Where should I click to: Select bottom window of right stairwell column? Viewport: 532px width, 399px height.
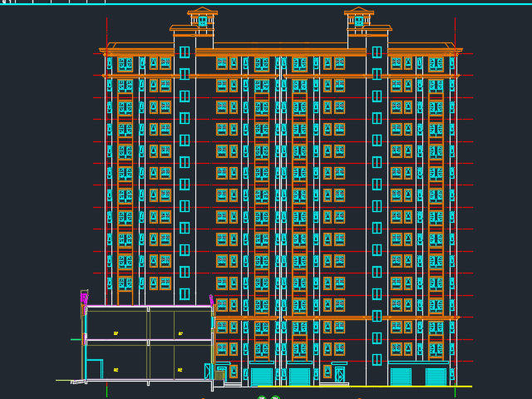377,360
